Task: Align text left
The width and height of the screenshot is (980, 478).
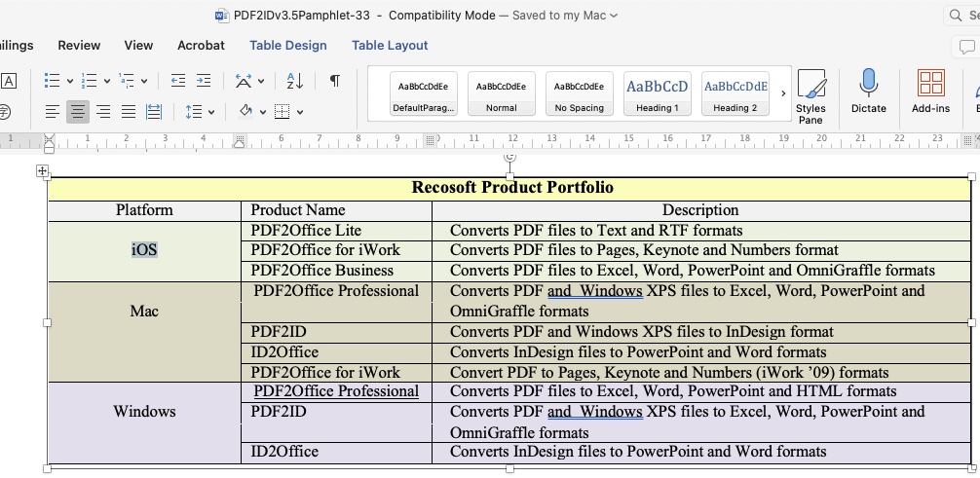Action: 53,112
